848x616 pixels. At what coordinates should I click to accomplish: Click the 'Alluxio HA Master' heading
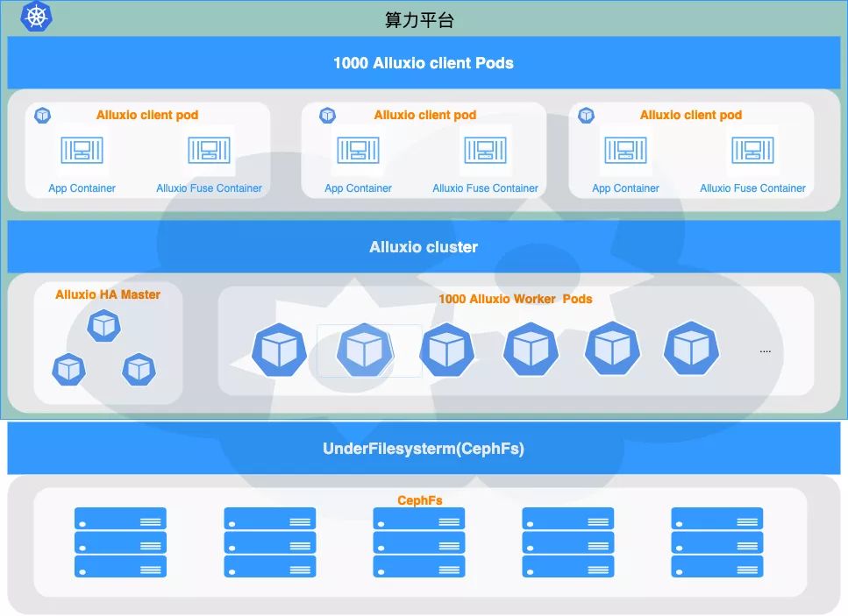tap(108, 294)
